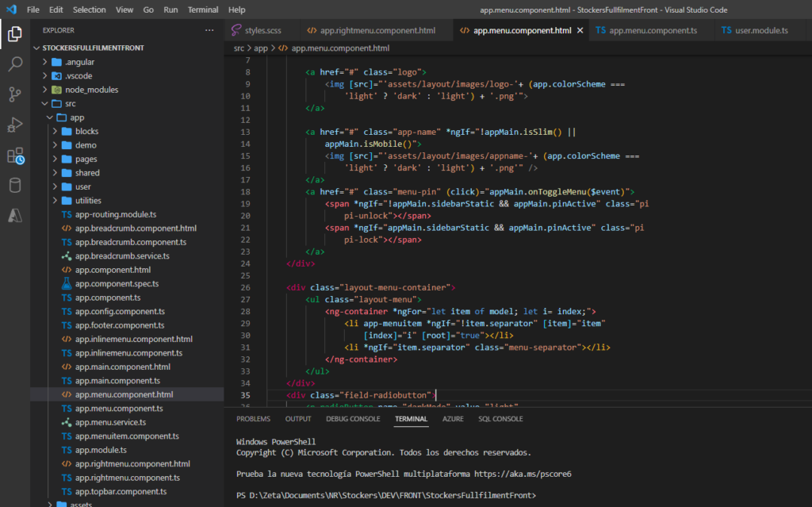812x507 pixels.
Task: Open the Search view icon
Action: point(14,64)
